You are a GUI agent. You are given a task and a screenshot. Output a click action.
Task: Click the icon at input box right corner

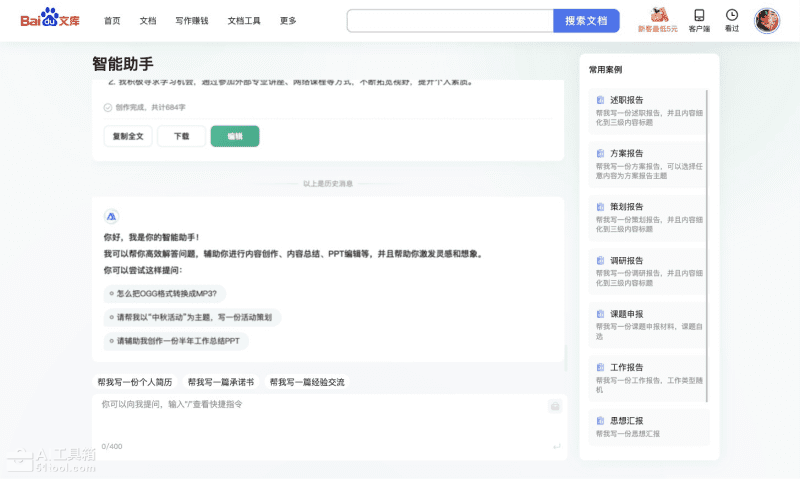[x=554, y=406]
